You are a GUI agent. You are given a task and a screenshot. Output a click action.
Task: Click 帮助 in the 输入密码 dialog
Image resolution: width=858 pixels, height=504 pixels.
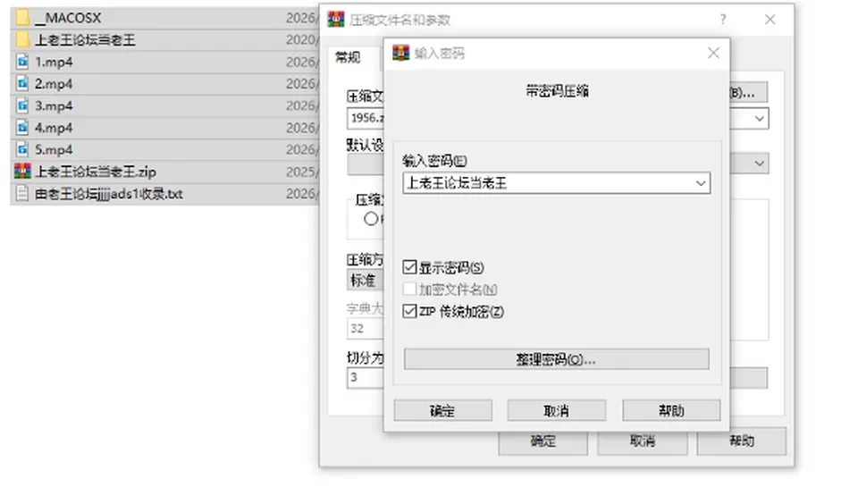coord(671,410)
